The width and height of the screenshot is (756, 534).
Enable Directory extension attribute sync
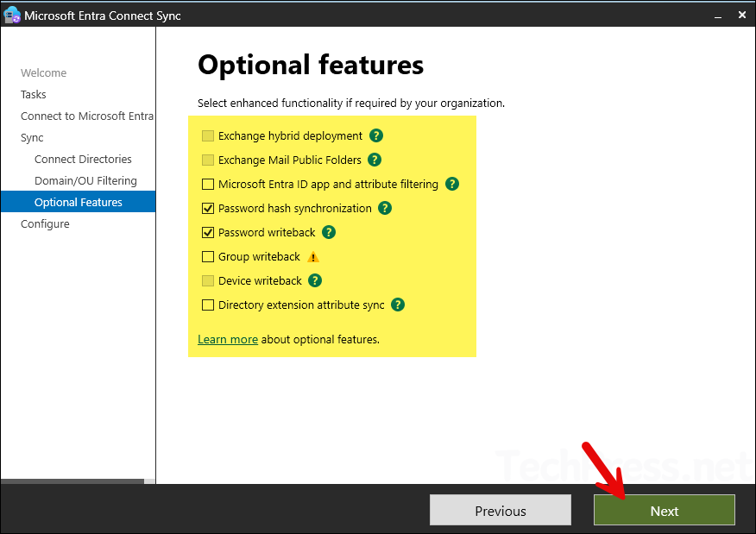(208, 305)
